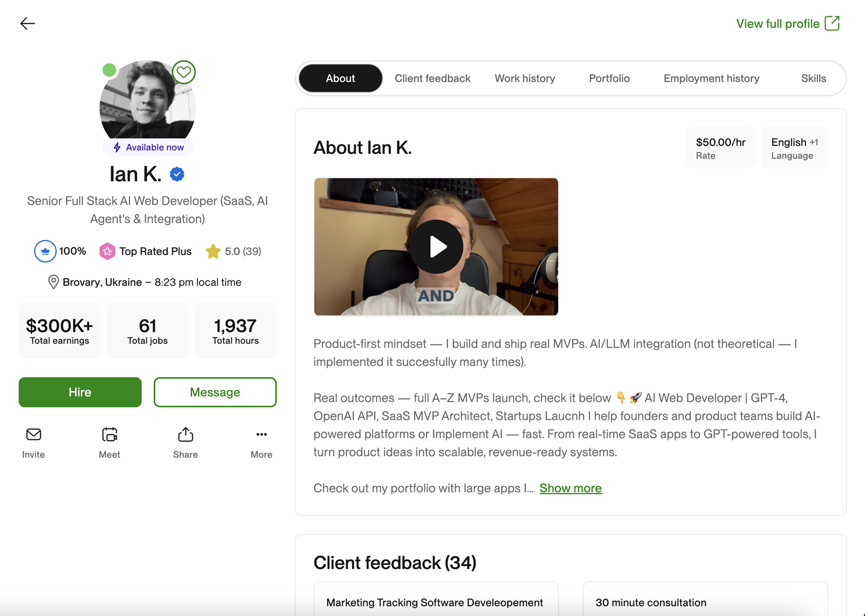Expand the +1 additional languages

[x=814, y=142]
